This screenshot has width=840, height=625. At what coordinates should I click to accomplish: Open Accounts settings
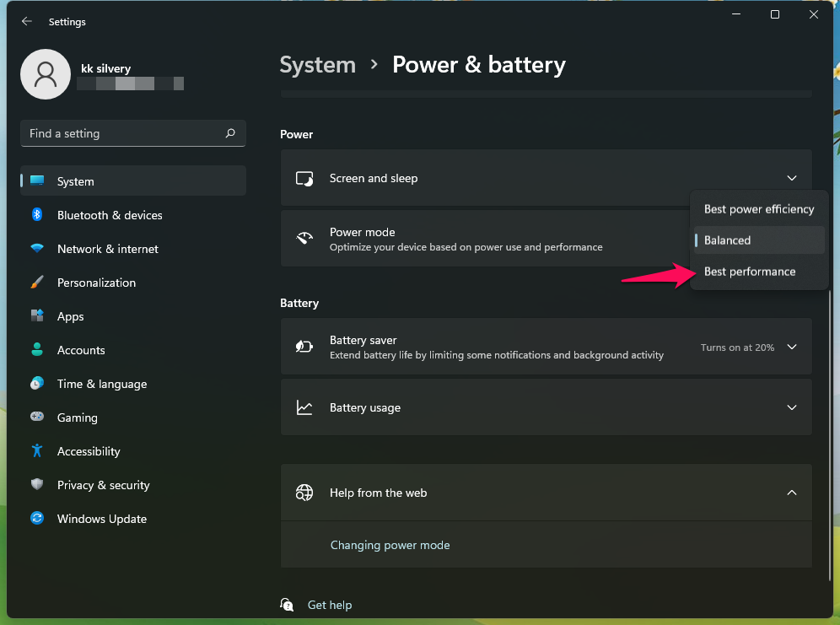click(x=81, y=350)
